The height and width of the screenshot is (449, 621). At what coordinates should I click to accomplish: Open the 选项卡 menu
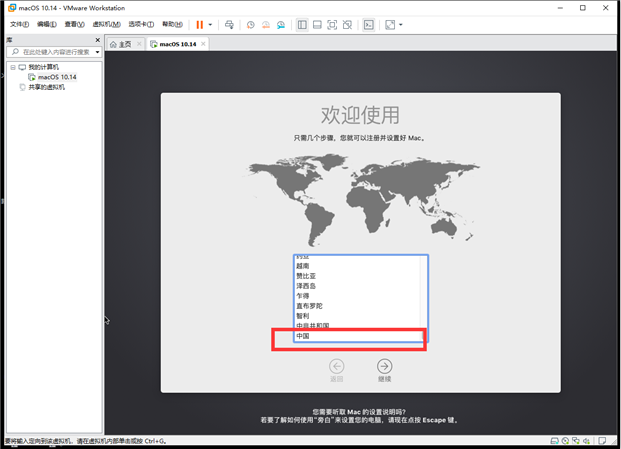click(x=141, y=25)
